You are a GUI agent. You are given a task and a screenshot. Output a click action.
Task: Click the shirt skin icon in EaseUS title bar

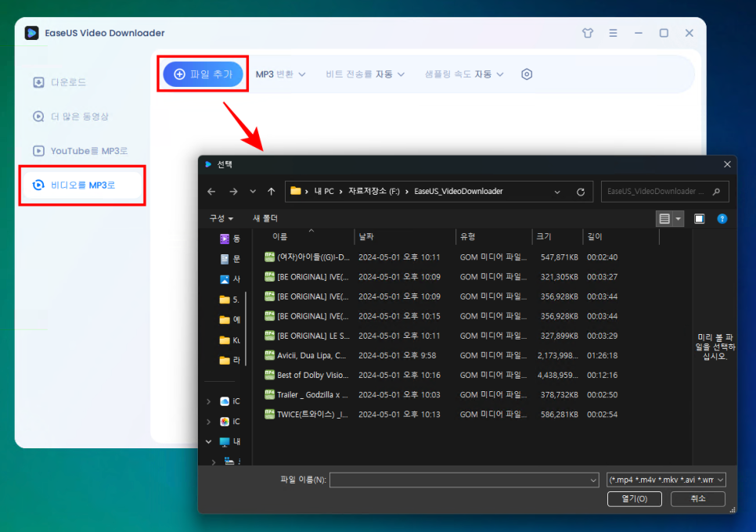(587, 33)
